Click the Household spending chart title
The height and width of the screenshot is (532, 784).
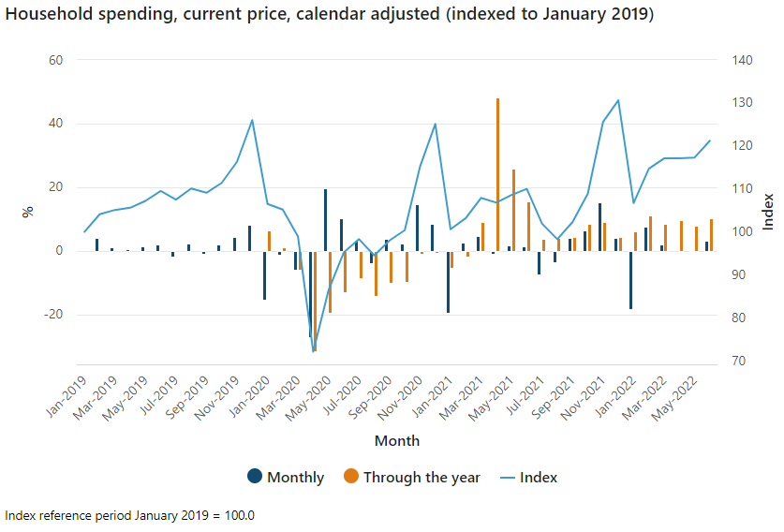(x=329, y=16)
